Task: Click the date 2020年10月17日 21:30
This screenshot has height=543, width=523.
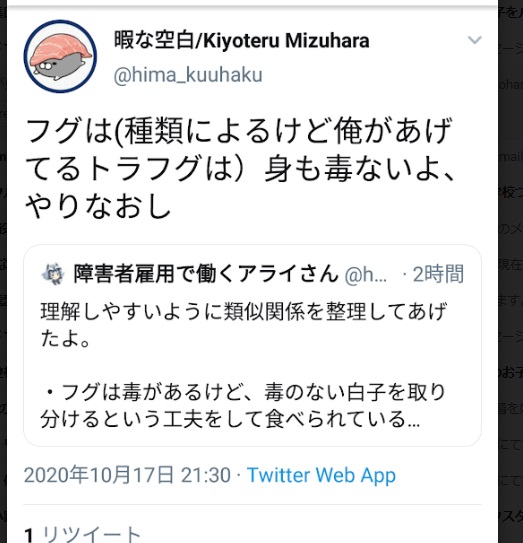Action: click(x=127, y=475)
